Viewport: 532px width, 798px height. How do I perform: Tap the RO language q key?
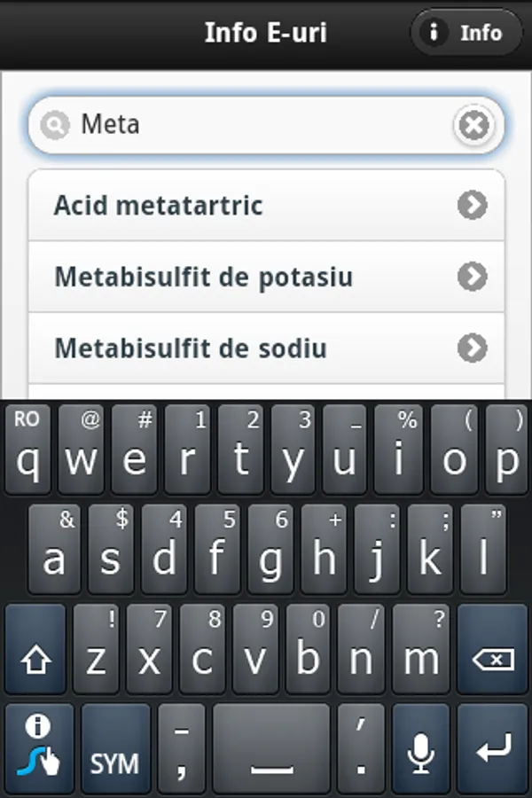coord(28,449)
